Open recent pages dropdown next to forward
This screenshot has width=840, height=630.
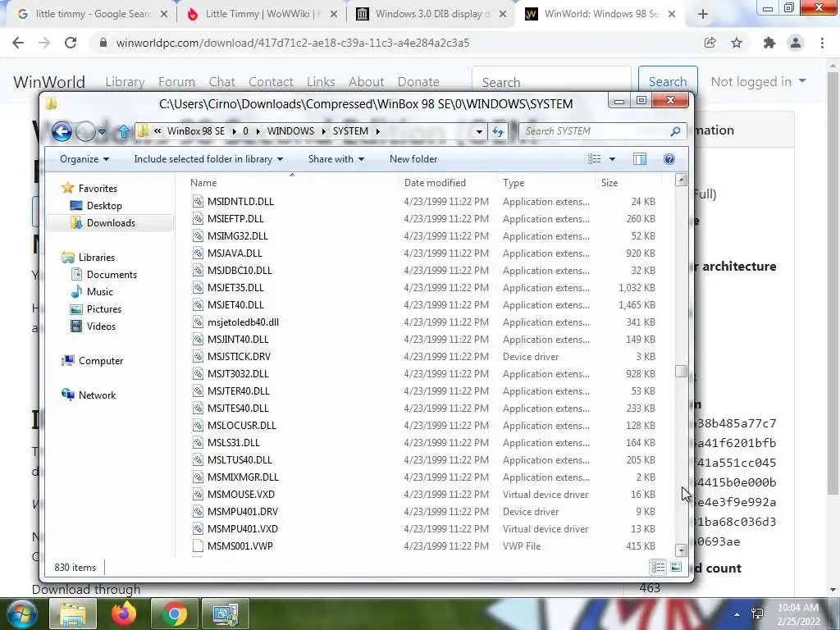coord(102,131)
